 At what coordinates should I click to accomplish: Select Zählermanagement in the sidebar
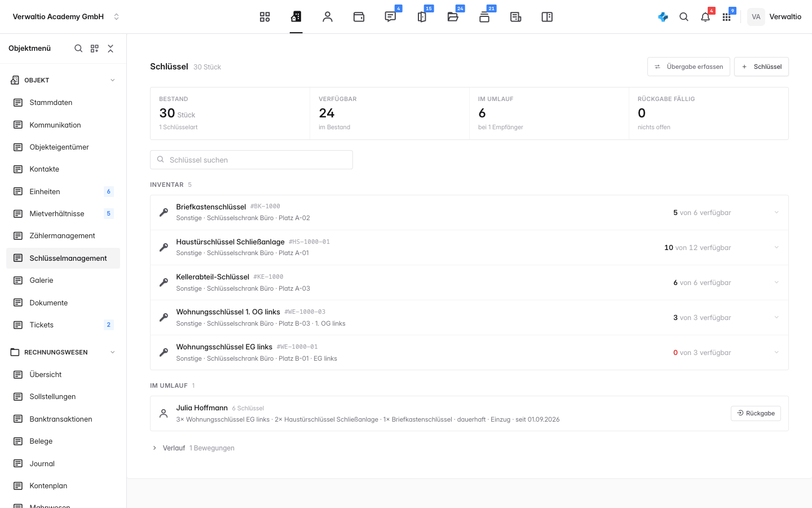click(x=63, y=236)
